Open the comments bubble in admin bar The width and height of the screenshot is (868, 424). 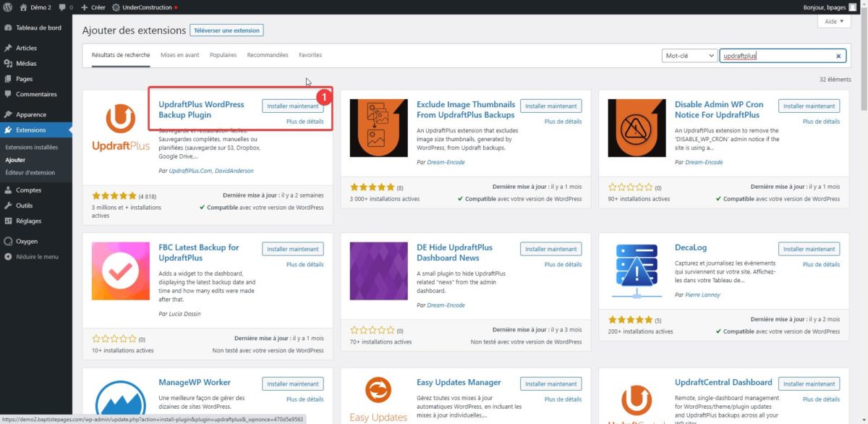(x=65, y=7)
